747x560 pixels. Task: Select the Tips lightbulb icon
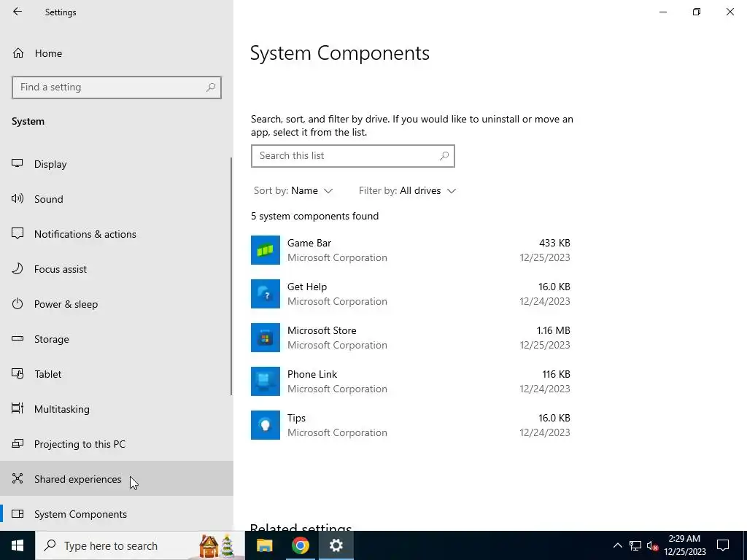(x=266, y=425)
